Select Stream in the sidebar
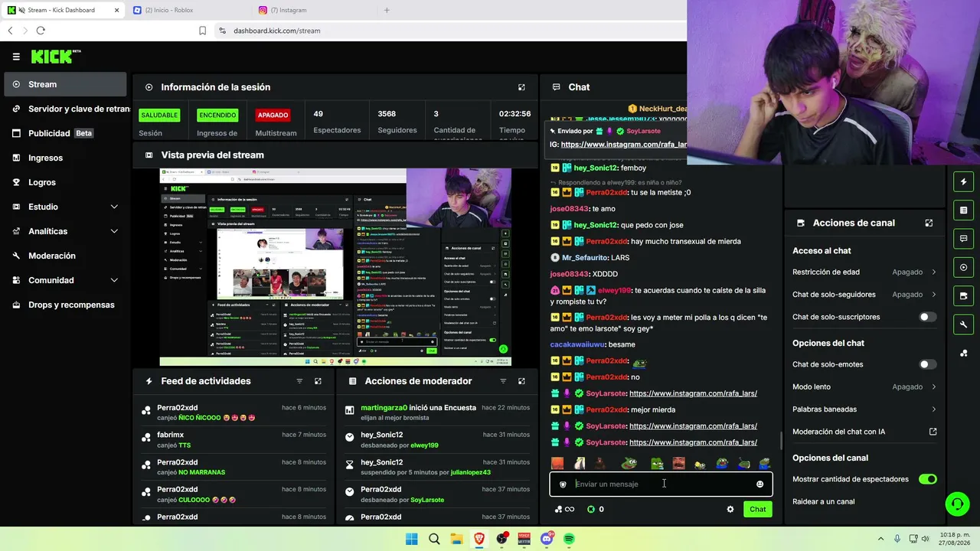The height and width of the screenshot is (551, 980). 65,84
